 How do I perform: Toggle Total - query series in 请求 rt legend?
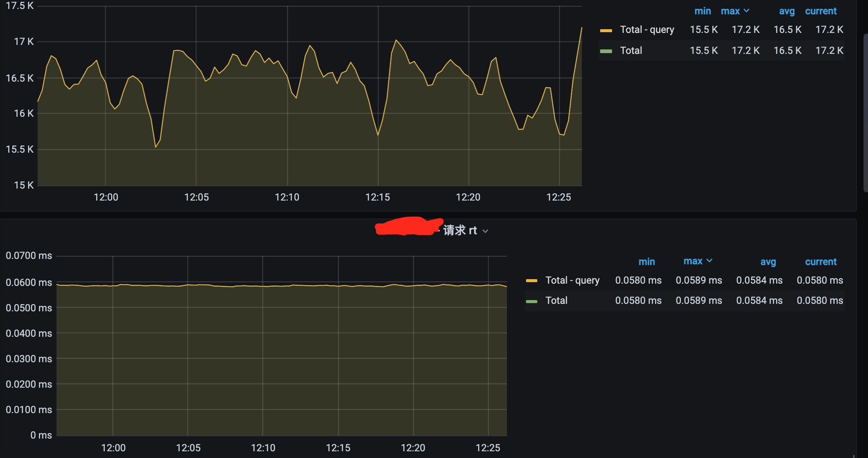(x=572, y=280)
